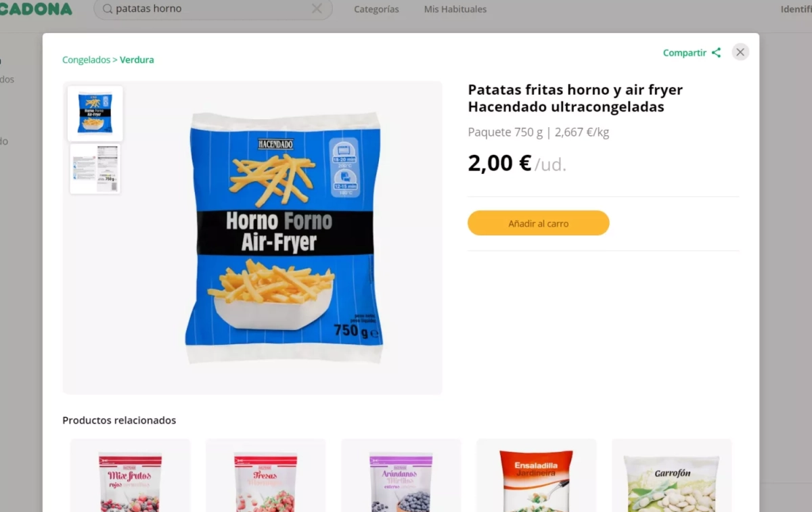
Task: Click the magnifier icon in the search bar
Action: (x=108, y=9)
